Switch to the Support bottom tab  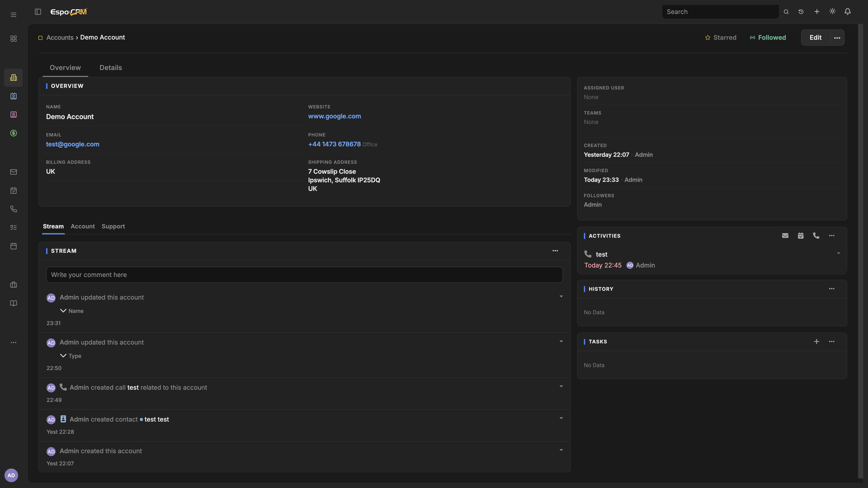(x=113, y=226)
